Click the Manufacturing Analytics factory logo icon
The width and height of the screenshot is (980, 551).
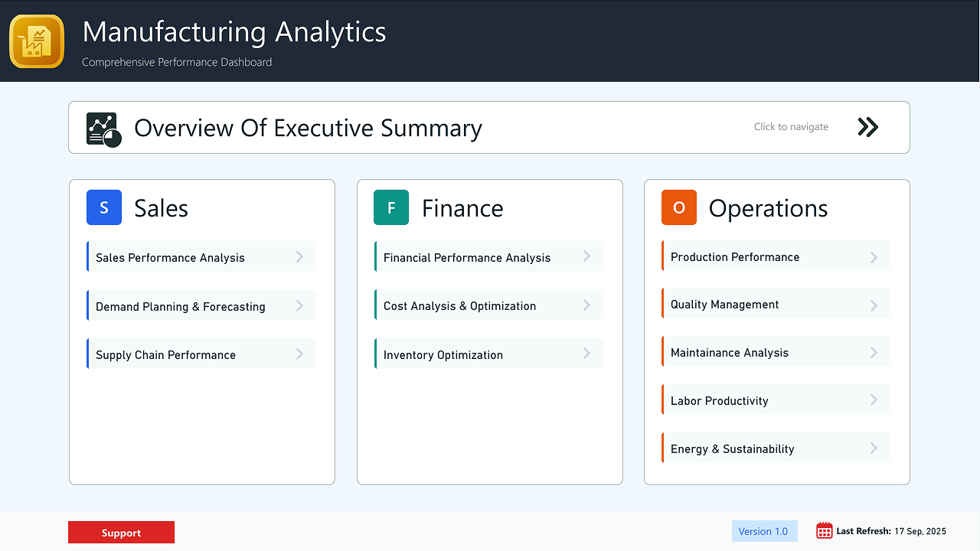pos(37,41)
